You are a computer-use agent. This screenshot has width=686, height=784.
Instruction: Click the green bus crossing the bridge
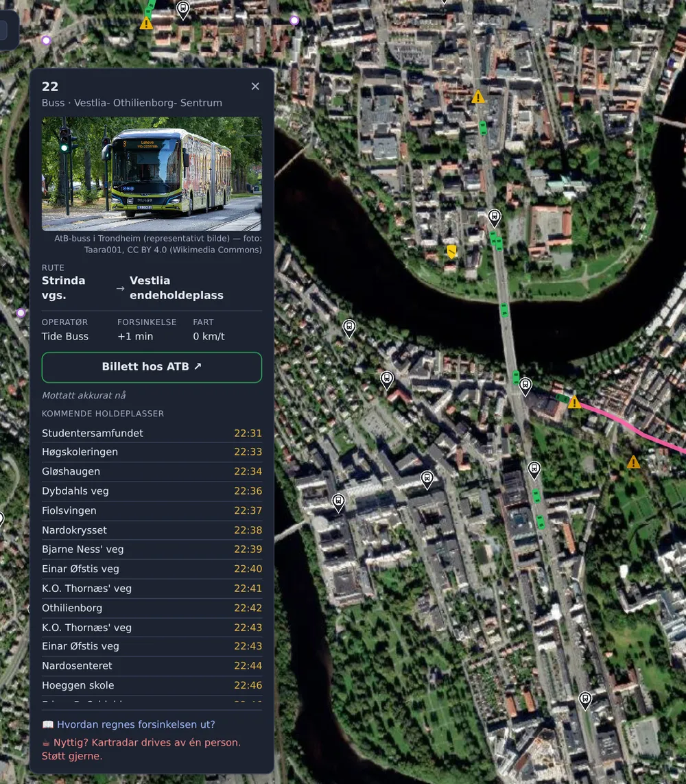504,310
